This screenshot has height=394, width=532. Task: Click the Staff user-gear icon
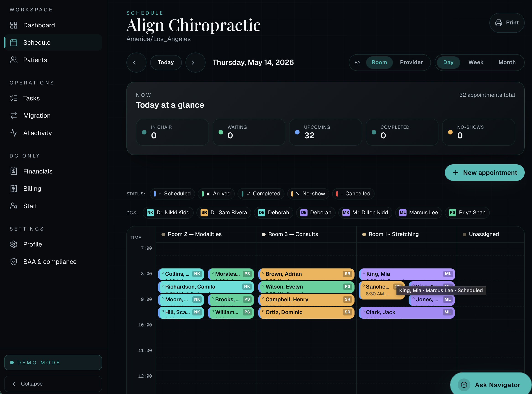coord(14,206)
